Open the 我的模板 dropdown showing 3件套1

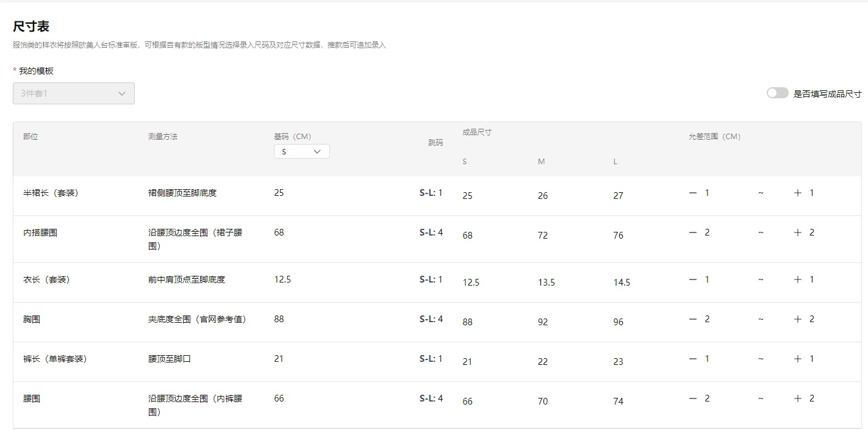click(x=73, y=93)
